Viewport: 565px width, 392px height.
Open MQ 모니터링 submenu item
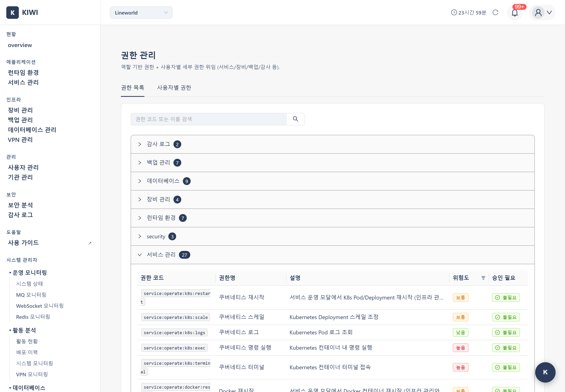tap(31, 295)
